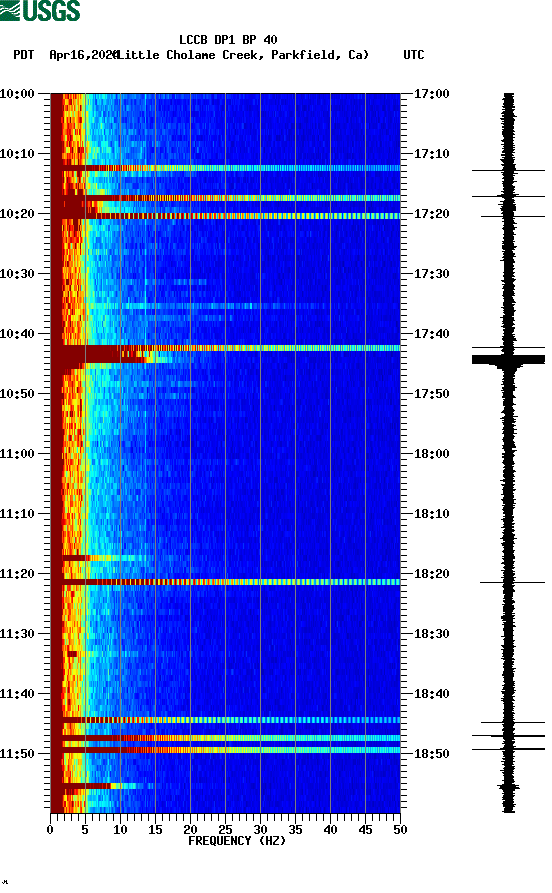Click the 17:20 UTC time label
This screenshot has height=893, width=552.
[431, 214]
